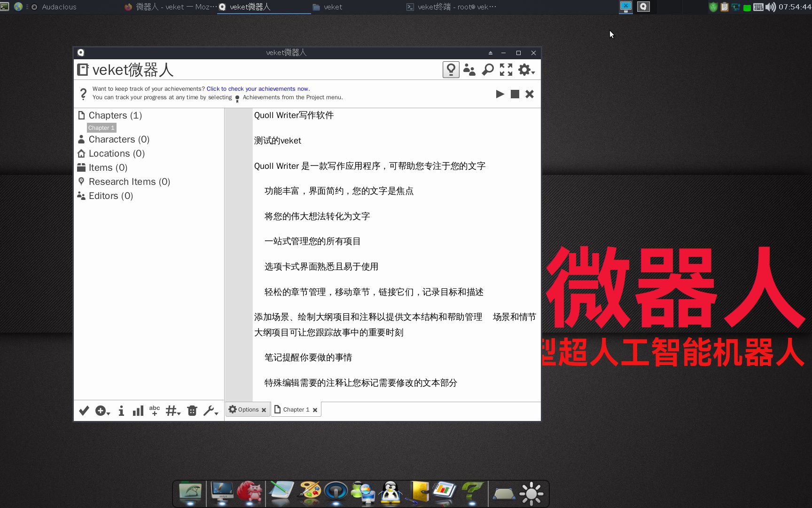
Task: Enter full screen mode via arrows icon
Action: pos(506,70)
